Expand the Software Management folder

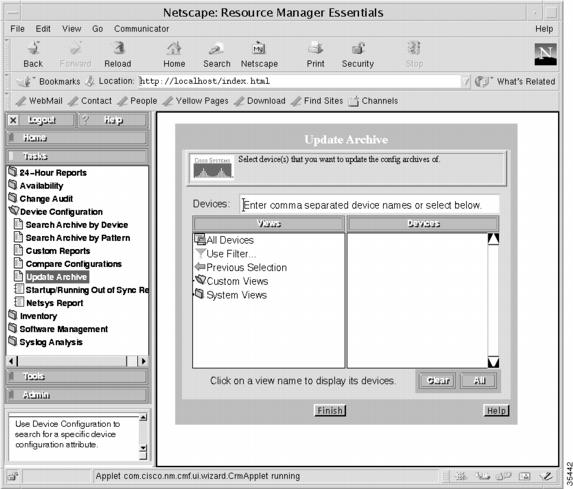pyautogui.click(x=58, y=329)
